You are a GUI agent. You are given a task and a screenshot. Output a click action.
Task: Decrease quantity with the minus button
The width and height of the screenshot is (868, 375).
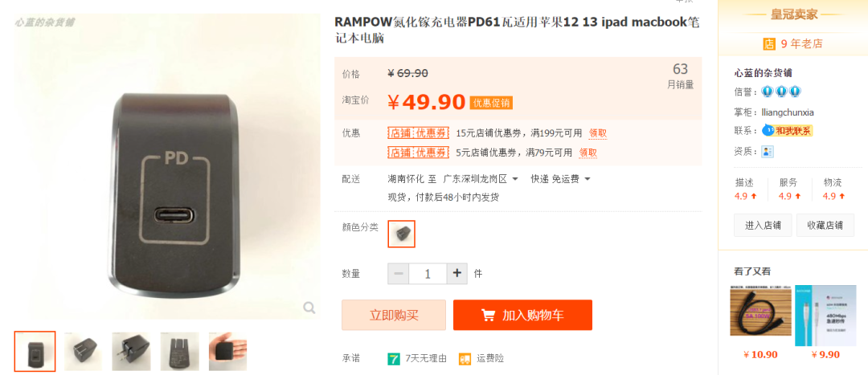[x=399, y=273]
